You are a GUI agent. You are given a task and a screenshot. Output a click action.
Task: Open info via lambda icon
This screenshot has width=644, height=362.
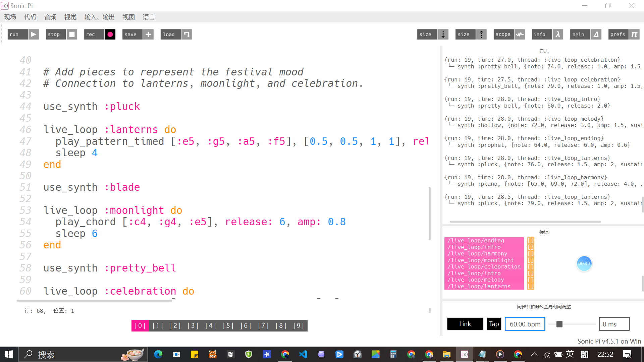pos(557,34)
